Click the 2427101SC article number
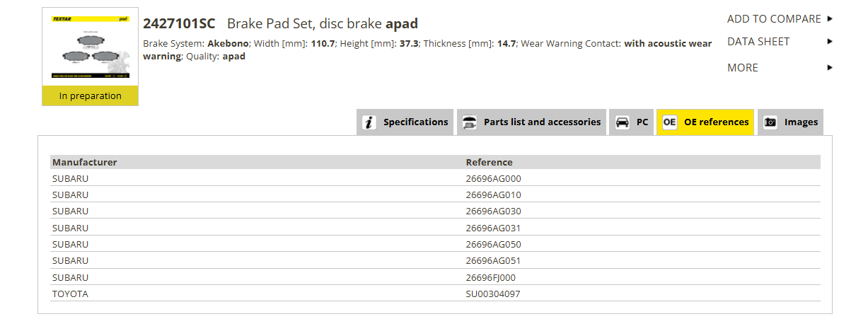This screenshot has width=868, height=319. point(179,23)
